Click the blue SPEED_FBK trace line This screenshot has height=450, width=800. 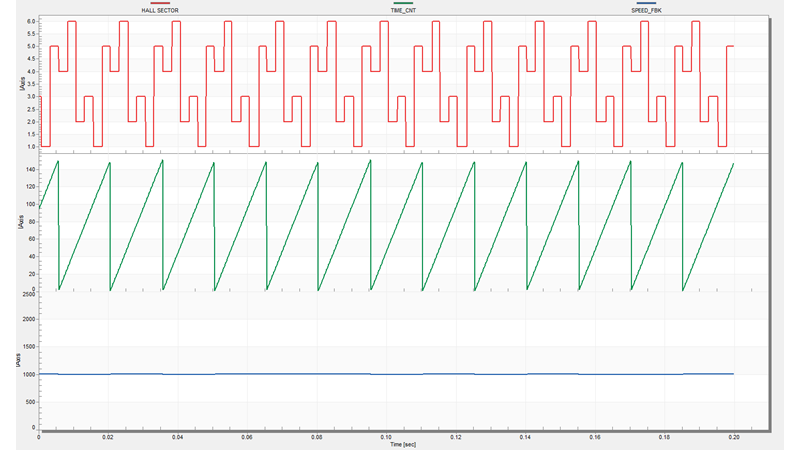[386, 374]
